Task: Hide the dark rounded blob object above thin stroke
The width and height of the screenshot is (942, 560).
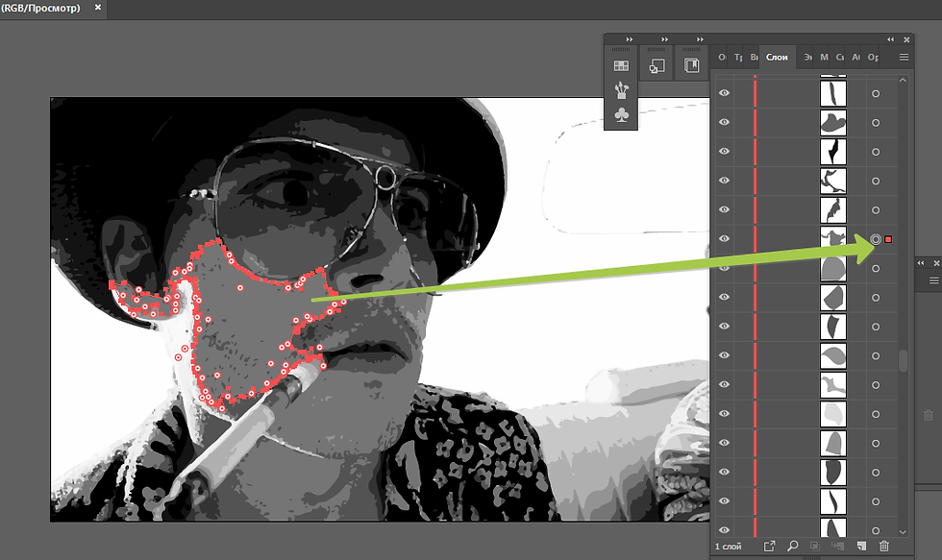Action: (724, 472)
